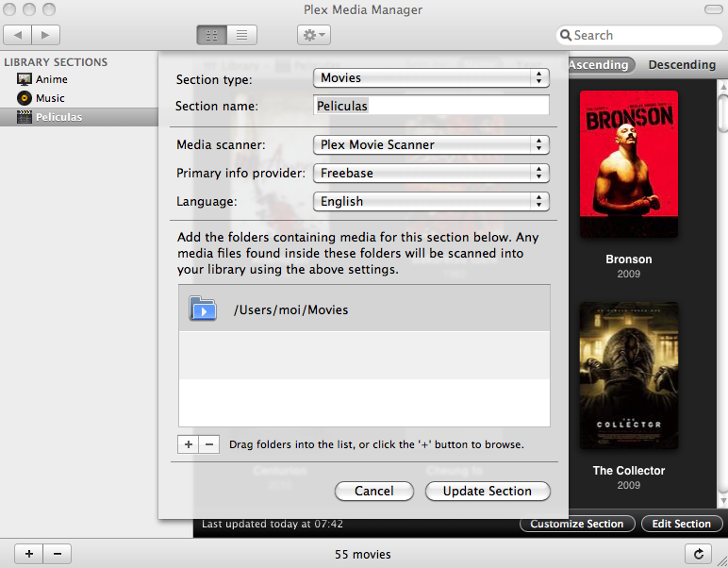Select Peliculas library section
The image size is (728, 568).
tap(79, 117)
